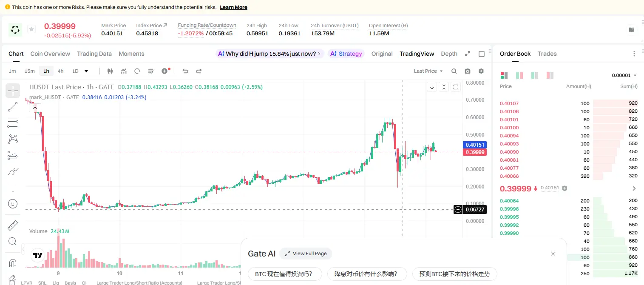
Task: Switch to the Trades tab
Action: pyautogui.click(x=547, y=54)
